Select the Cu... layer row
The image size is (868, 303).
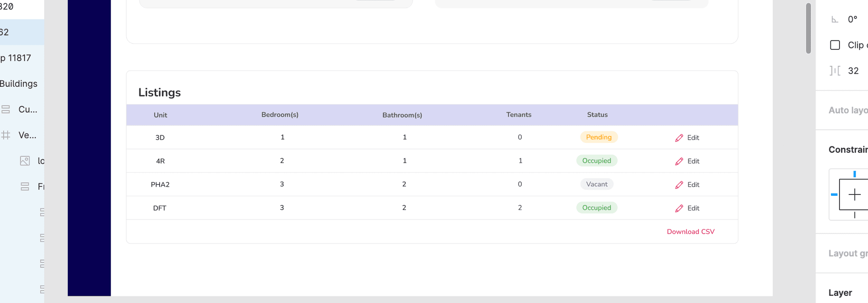point(22,109)
